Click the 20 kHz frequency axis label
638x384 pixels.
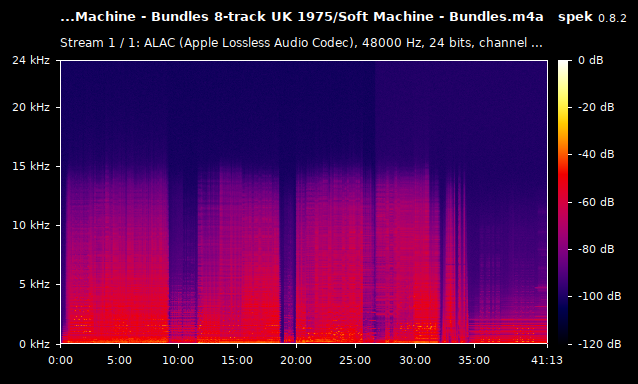coord(31,107)
